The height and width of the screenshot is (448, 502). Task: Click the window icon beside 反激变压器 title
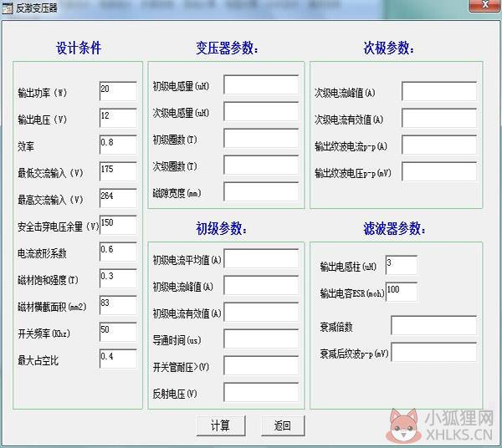point(8,8)
